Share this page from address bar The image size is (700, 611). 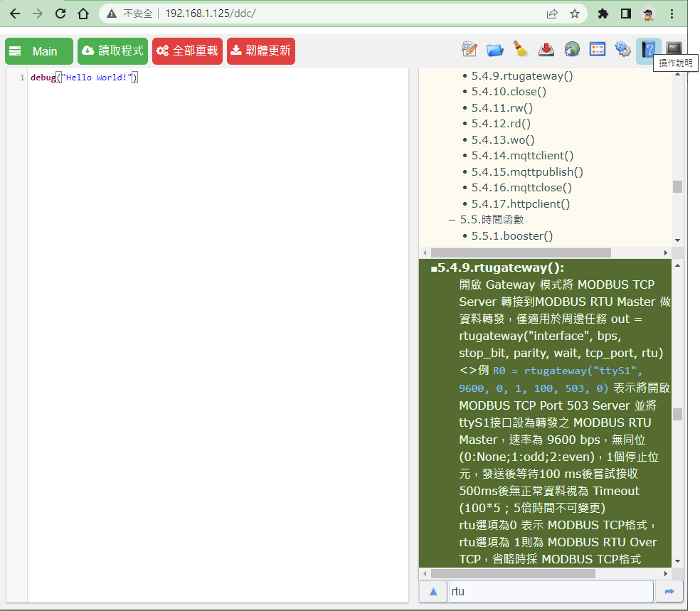[552, 14]
